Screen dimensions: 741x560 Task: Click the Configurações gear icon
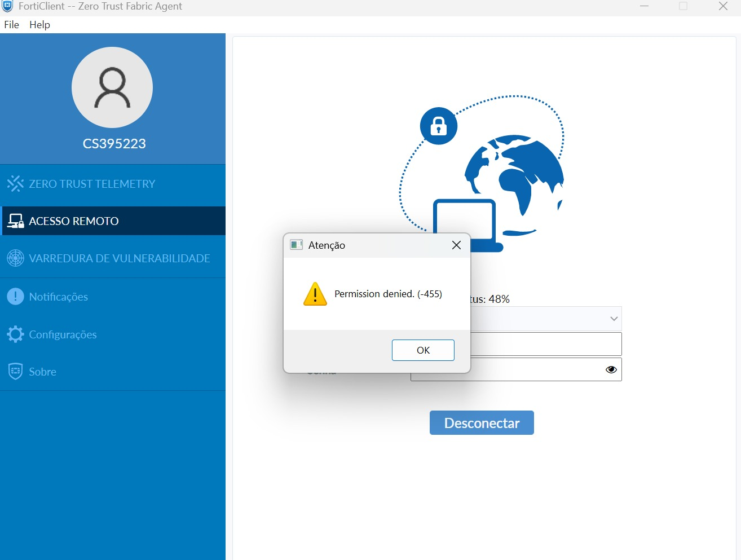15,334
